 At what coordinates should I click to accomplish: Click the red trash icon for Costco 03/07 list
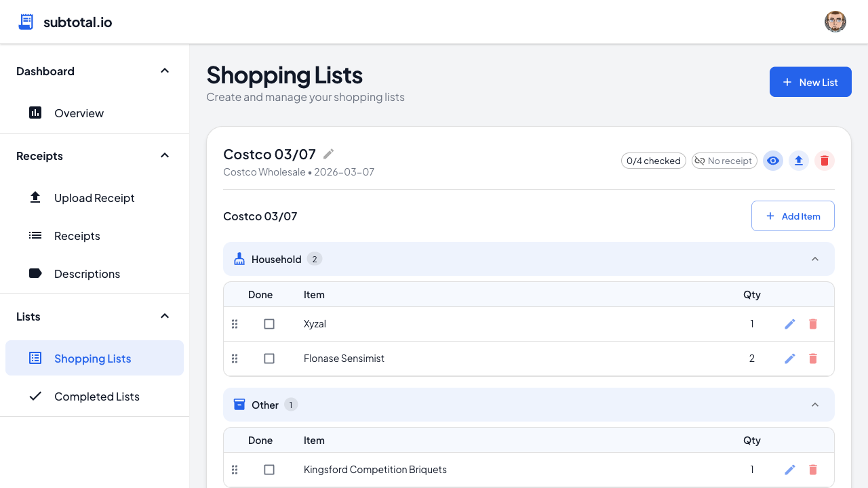coord(825,161)
